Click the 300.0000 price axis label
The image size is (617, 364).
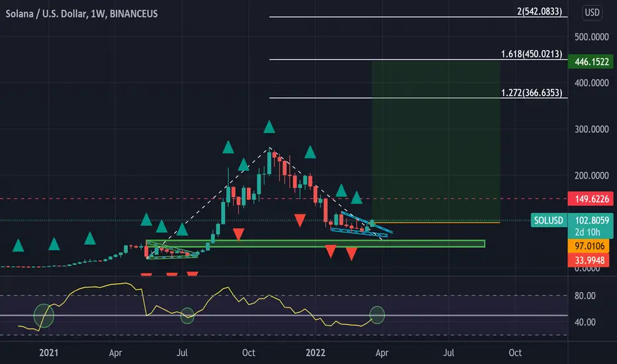coord(591,130)
